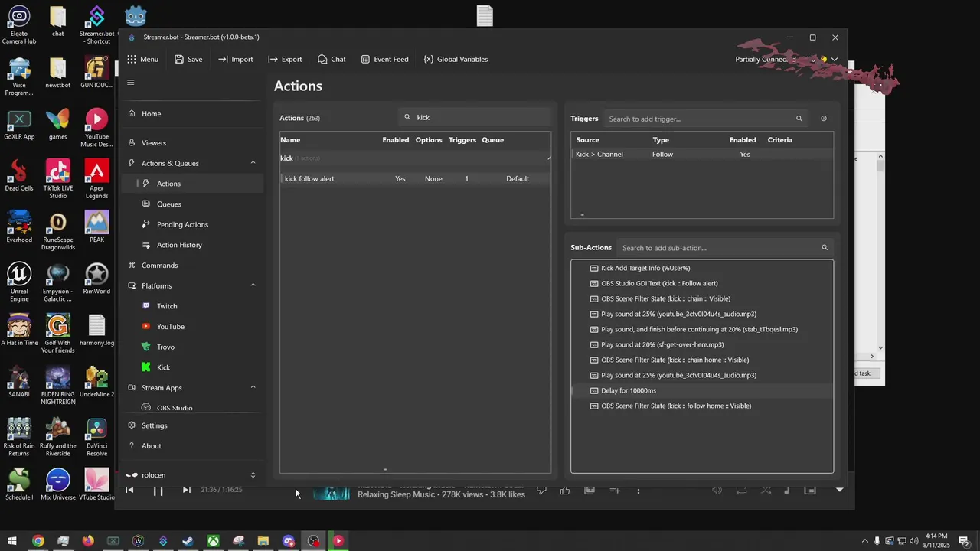This screenshot has height=551, width=980.
Task: Open Global Variables
Action: pyautogui.click(x=456, y=59)
